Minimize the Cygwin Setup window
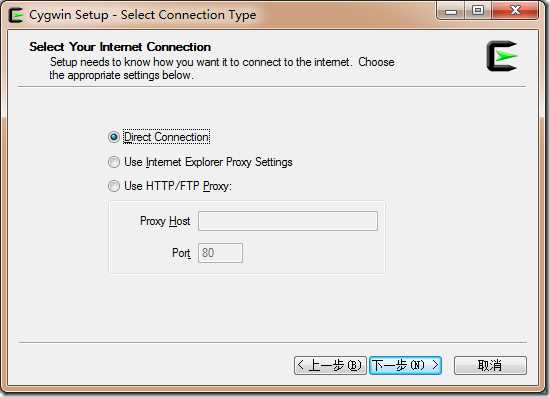This screenshot has height=397, width=550. point(451,11)
